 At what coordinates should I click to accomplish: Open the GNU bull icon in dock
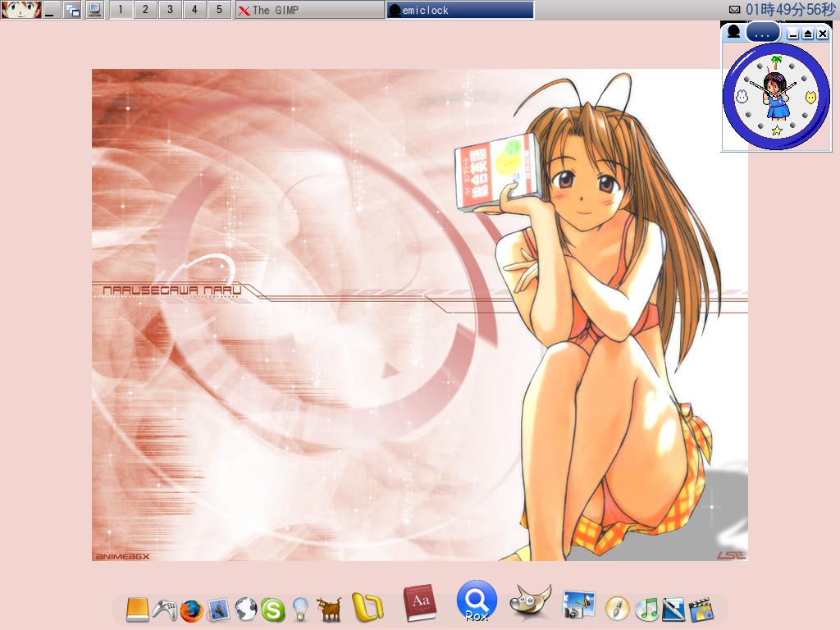tap(328, 609)
